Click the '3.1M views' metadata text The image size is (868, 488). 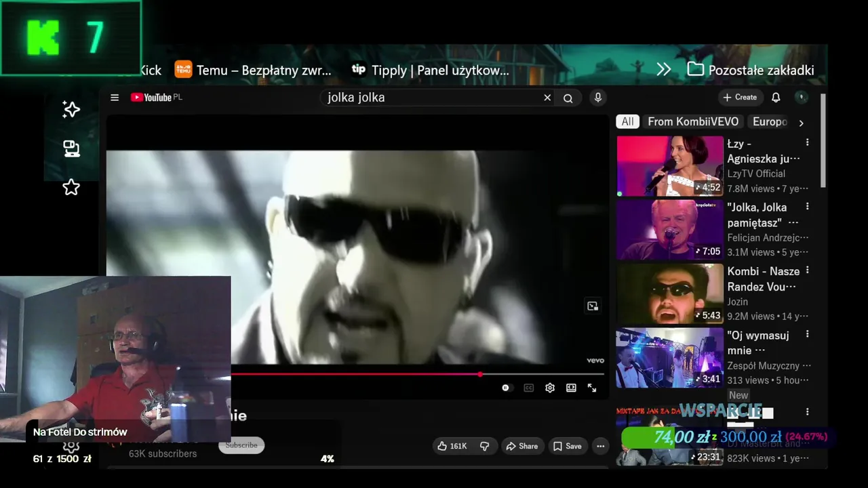[x=751, y=252]
